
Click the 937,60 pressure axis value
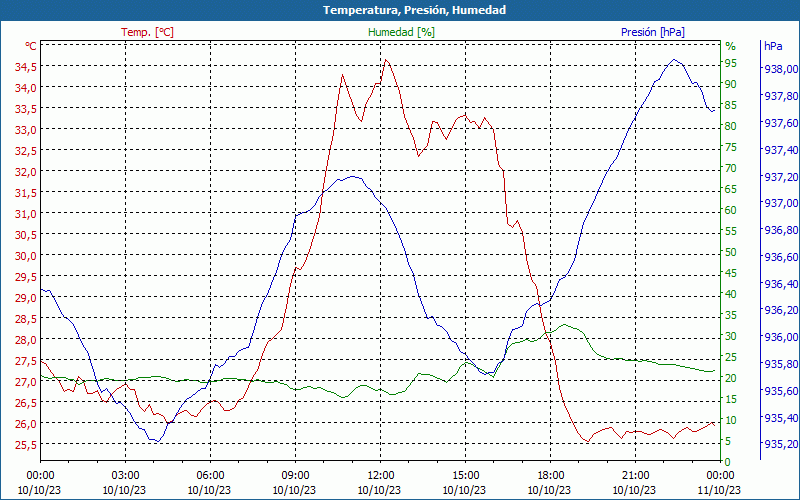(x=781, y=123)
